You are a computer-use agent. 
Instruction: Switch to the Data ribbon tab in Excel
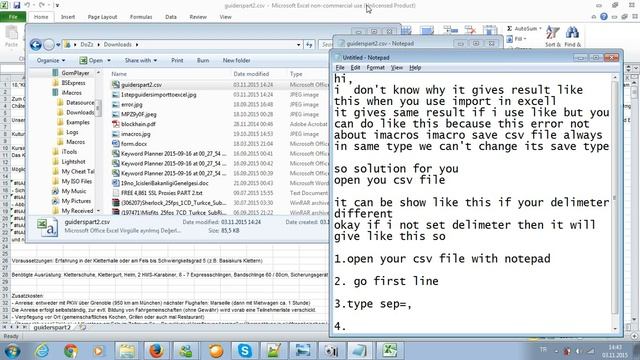point(171,17)
